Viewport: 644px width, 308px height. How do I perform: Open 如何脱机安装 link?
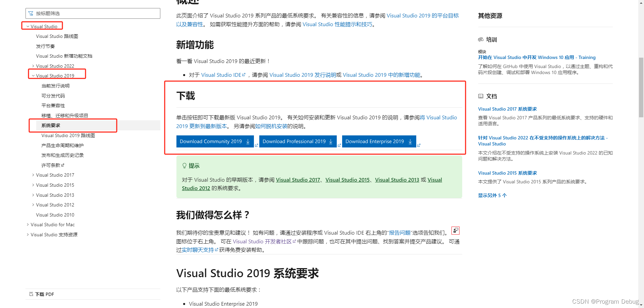[x=271, y=126]
